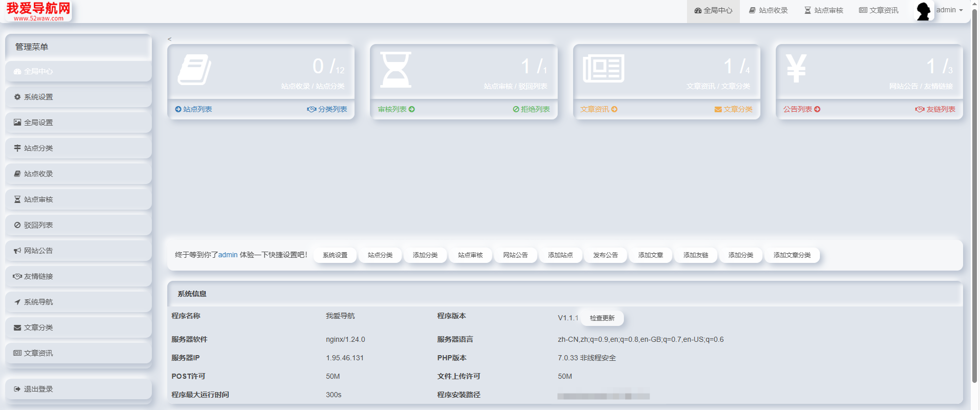Click the 检查更新 button
Viewport: 980px width, 410px height.
coord(602,318)
